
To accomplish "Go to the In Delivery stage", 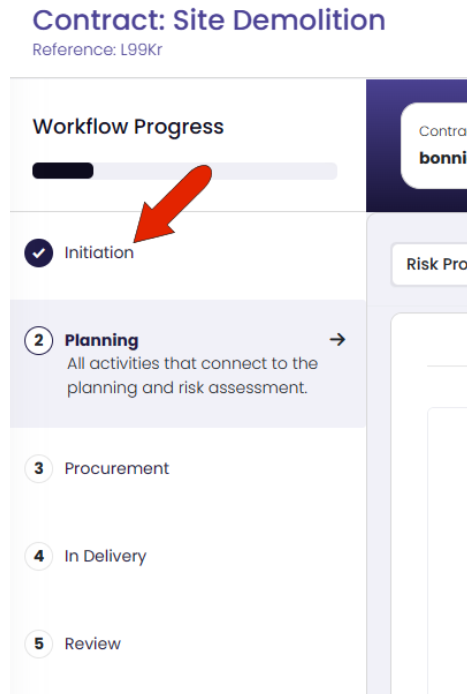I will [x=105, y=556].
